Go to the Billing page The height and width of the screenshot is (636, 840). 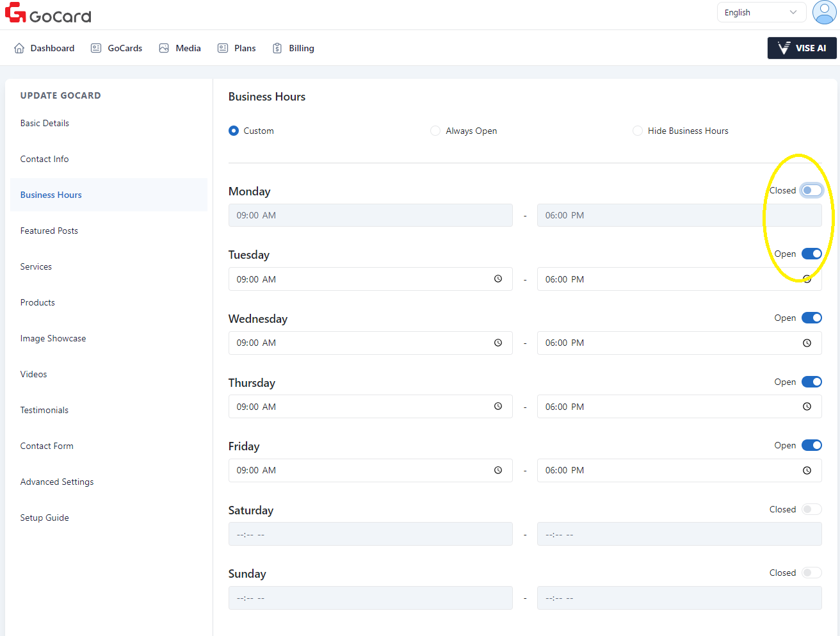pyautogui.click(x=293, y=48)
